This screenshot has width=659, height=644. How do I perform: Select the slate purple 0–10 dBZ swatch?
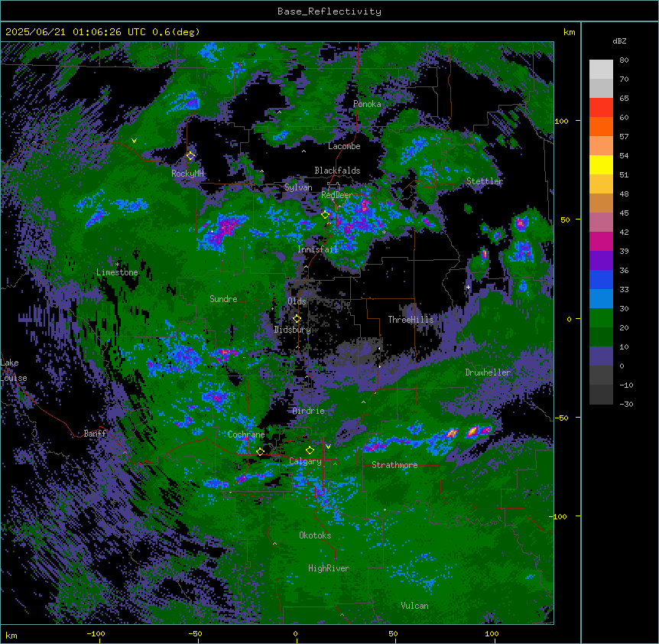click(x=601, y=356)
